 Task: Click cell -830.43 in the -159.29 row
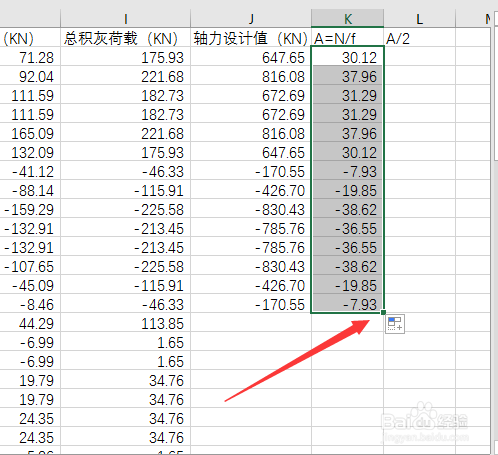[x=251, y=208]
